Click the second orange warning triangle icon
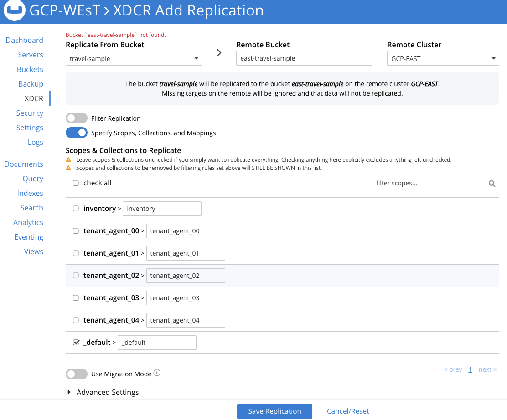507x420 pixels. pyautogui.click(x=68, y=168)
